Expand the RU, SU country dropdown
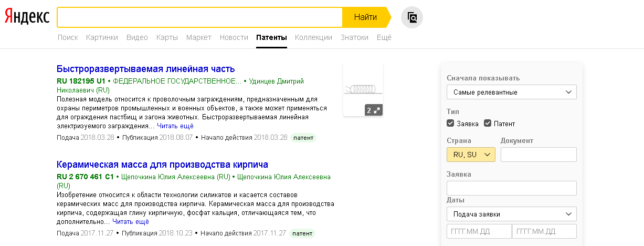Screen dimensions: 644x246 click(x=471, y=155)
